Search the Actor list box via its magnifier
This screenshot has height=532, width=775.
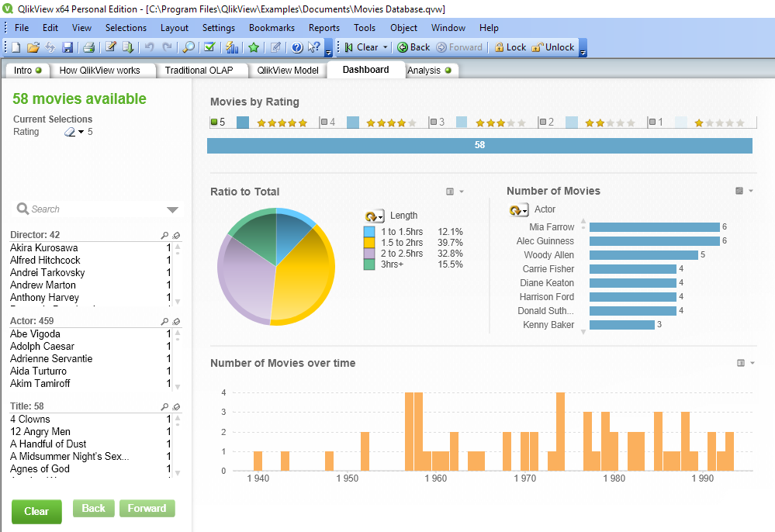164,322
